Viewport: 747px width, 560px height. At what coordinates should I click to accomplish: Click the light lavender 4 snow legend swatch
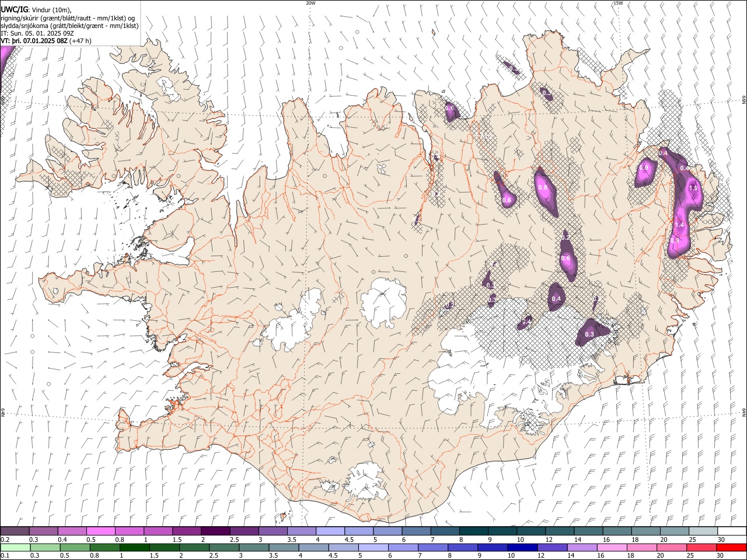(330, 531)
